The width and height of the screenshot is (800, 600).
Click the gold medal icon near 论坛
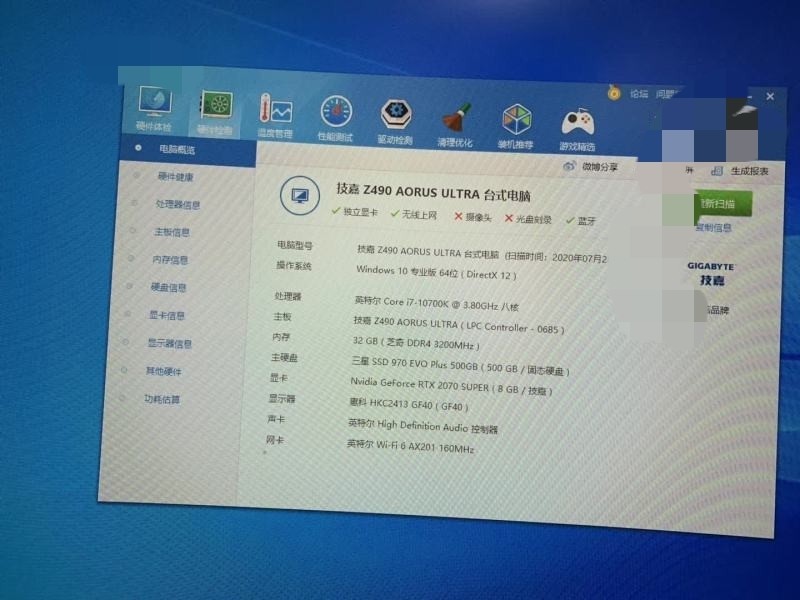coord(614,93)
